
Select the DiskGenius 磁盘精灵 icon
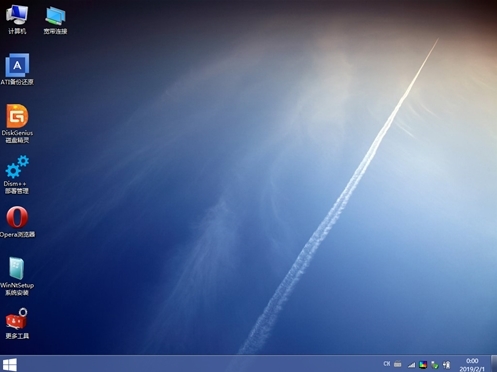17,123
